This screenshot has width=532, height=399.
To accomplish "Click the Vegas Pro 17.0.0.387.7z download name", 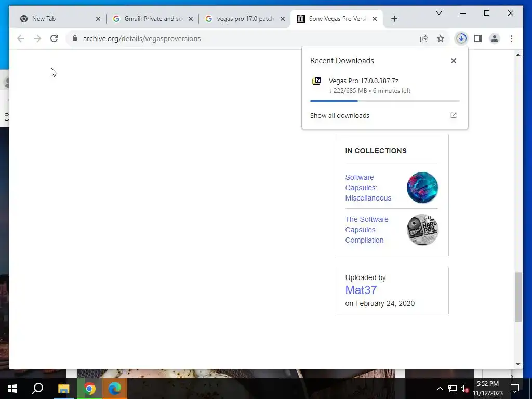I will [363, 81].
